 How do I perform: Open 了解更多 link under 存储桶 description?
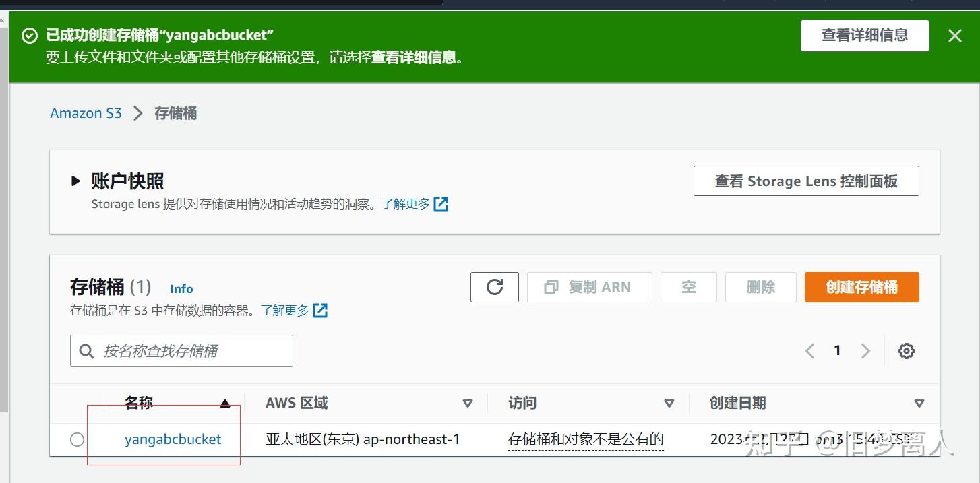(285, 311)
